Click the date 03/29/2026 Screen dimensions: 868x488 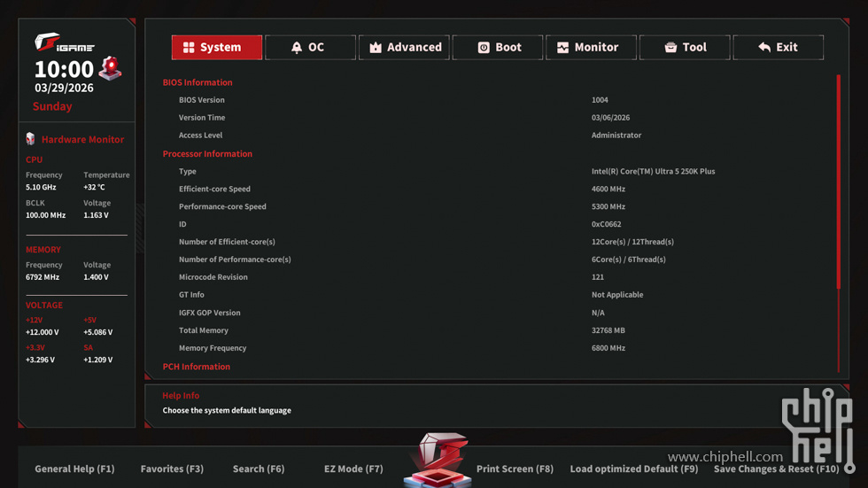click(64, 88)
